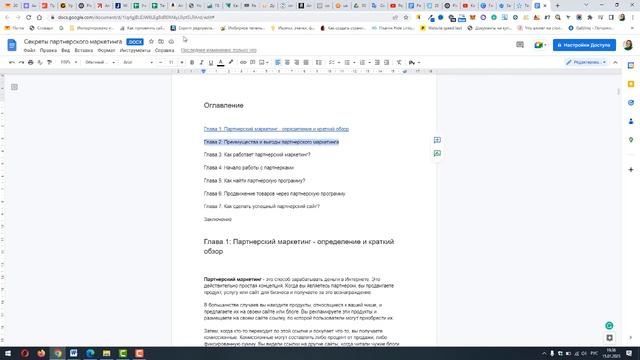Open the text color picker
Image resolution: width=640 pixels, height=360 pixels.
click(x=220, y=62)
